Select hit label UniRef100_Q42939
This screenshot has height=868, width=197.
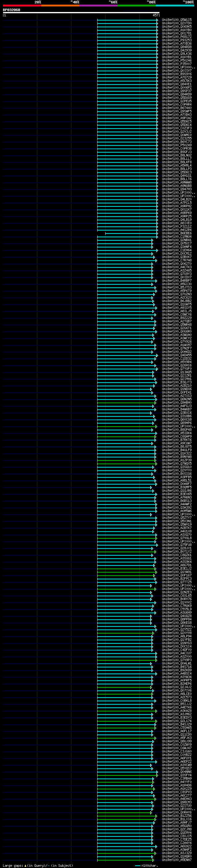(x=177, y=50)
